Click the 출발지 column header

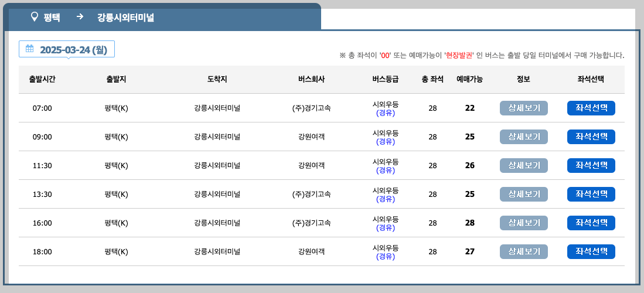coord(116,80)
